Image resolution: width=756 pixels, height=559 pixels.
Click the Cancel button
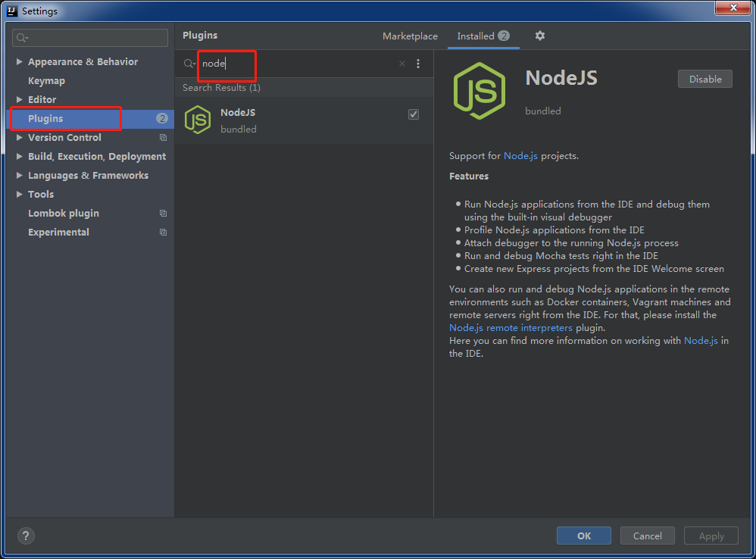coord(647,536)
